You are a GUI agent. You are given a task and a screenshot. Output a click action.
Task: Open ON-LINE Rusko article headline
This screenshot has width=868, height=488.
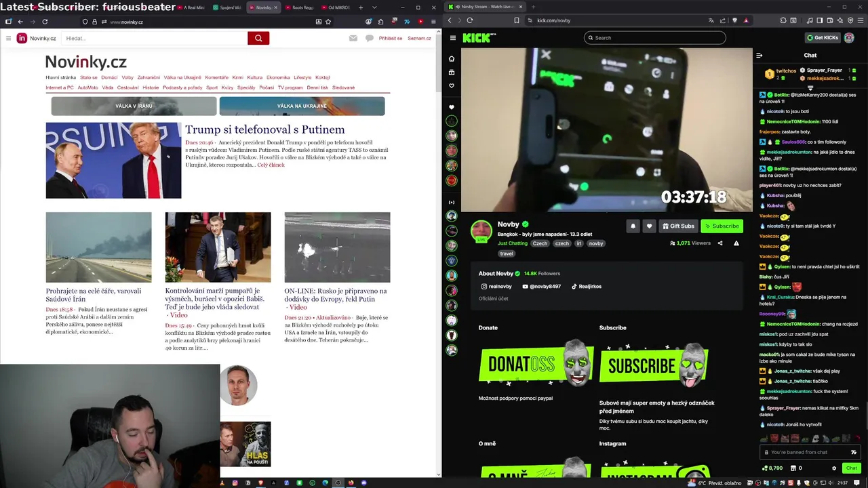(x=336, y=295)
